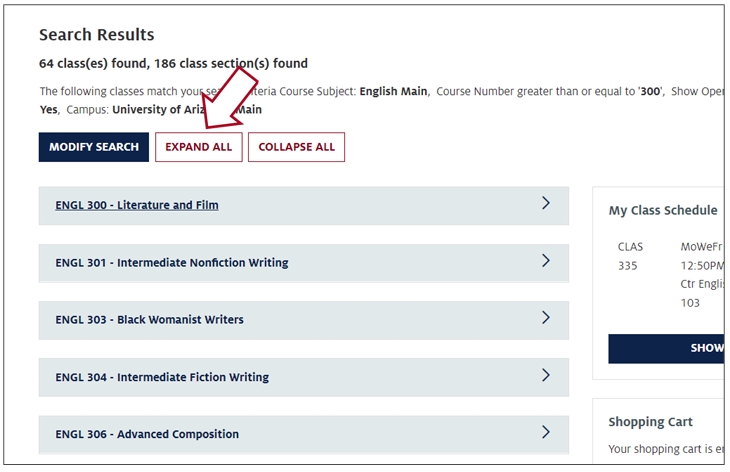
Task: Expand ENGL 306 row chevron arrow
Action: point(546,432)
